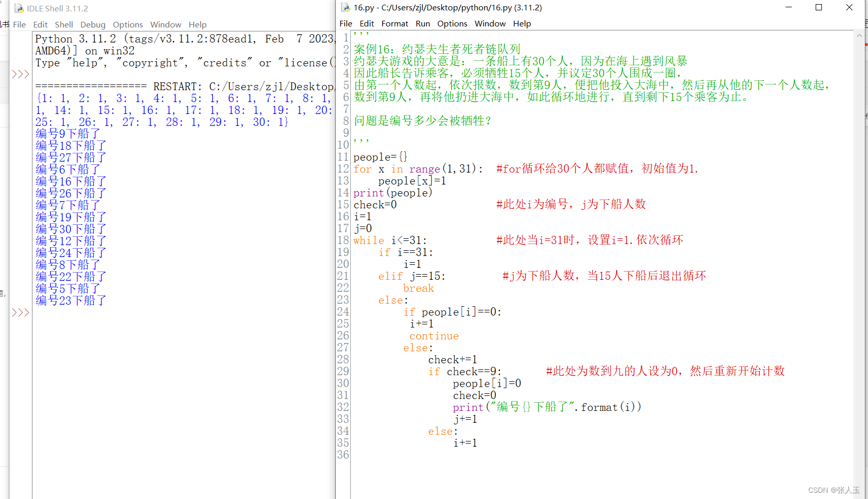The height and width of the screenshot is (499, 868).
Task: Open the Shell menu in IDLE Shell
Action: [64, 24]
